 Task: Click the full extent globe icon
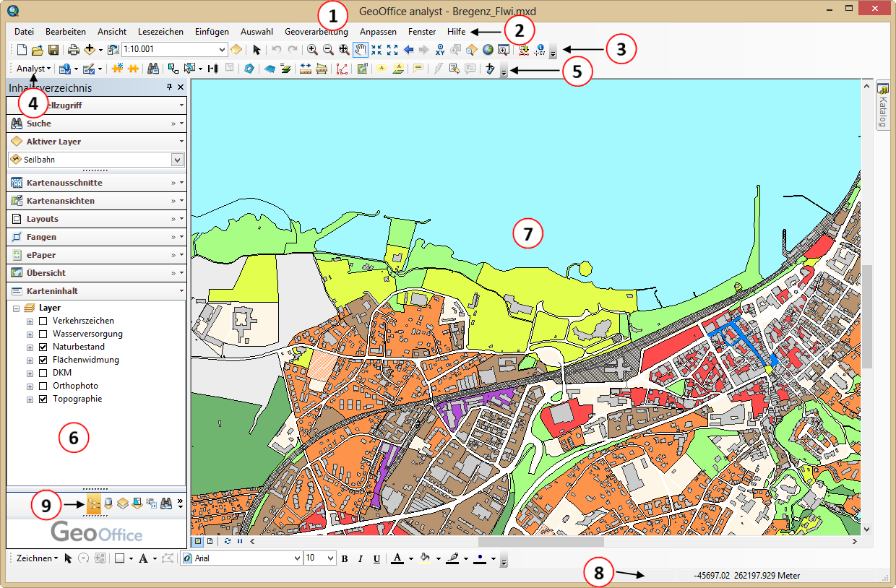click(488, 50)
